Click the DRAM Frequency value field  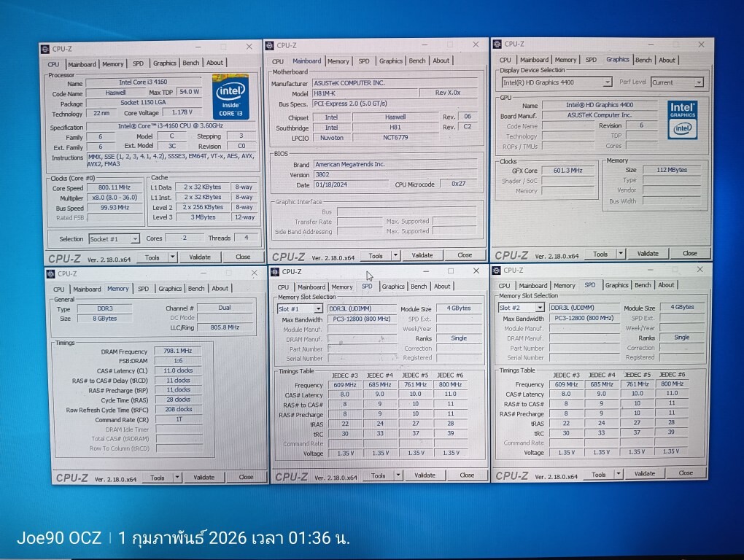pyautogui.click(x=177, y=351)
